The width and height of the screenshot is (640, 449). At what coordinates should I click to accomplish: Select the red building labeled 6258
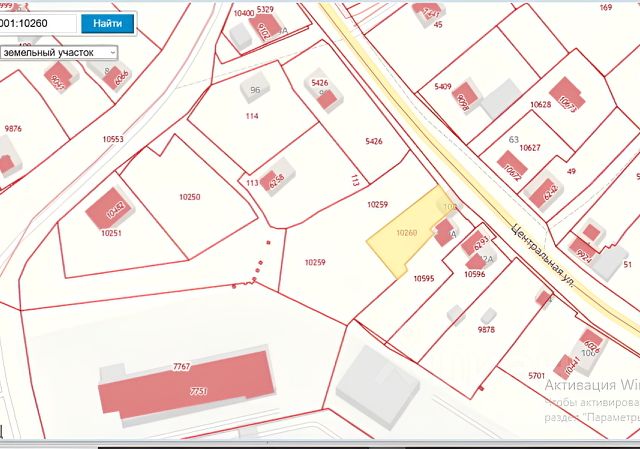tap(269, 180)
